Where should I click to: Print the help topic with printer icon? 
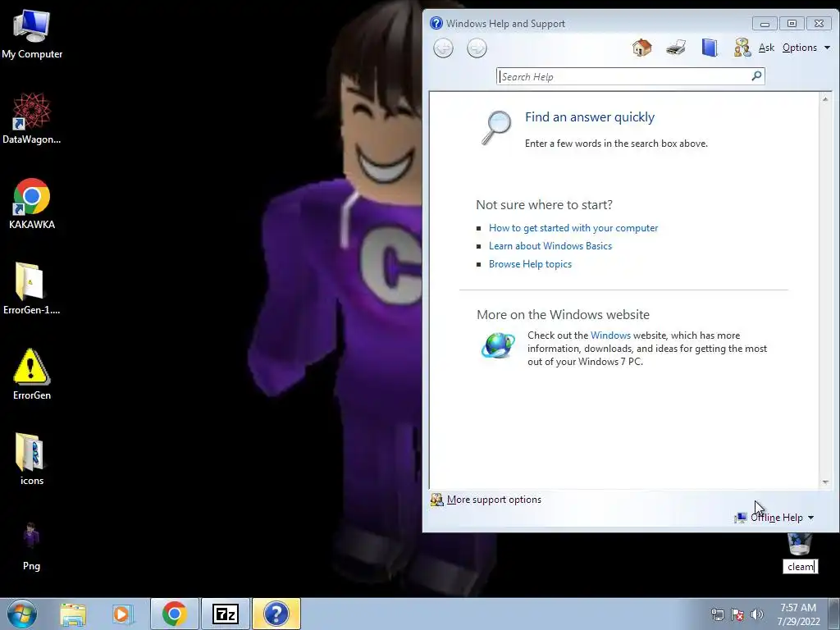coord(676,48)
